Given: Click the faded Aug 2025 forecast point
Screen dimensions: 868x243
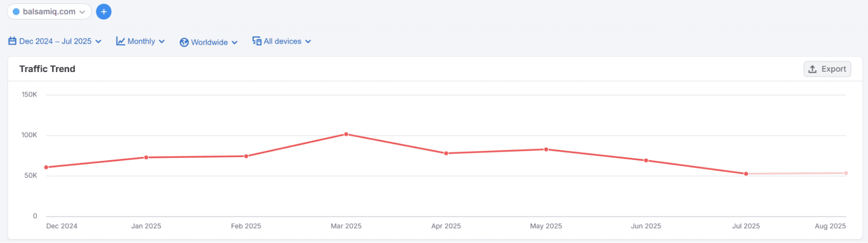Looking at the screenshot, I should pyautogui.click(x=846, y=173).
